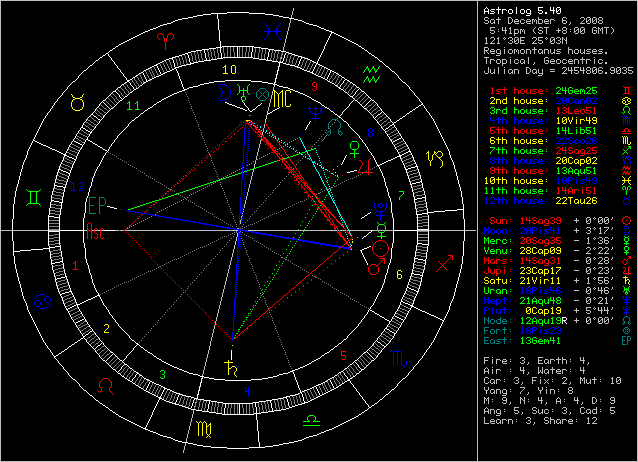Click the MC Midheaven marker inside the chart

pyautogui.click(x=283, y=98)
